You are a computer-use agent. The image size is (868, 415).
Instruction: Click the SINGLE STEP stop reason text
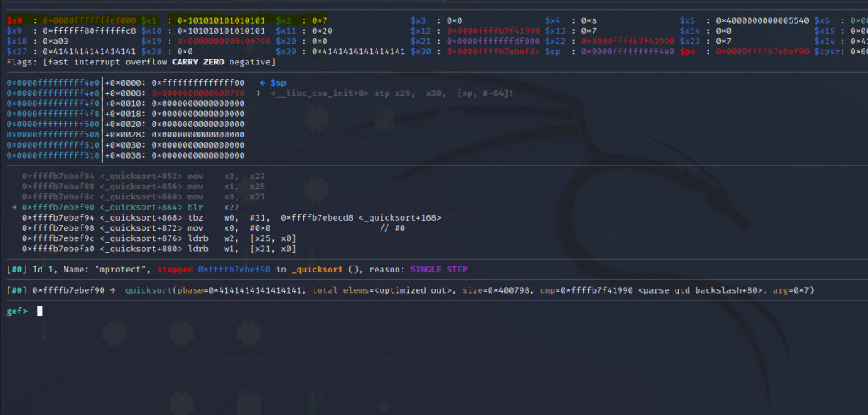click(x=438, y=269)
